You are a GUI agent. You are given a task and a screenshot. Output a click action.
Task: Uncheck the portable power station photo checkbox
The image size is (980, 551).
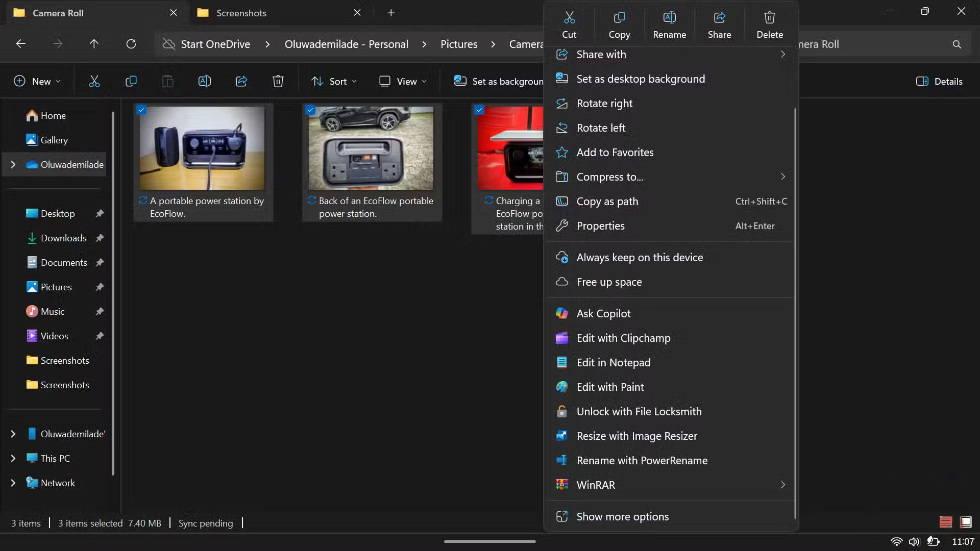click(x=142, y=110)
